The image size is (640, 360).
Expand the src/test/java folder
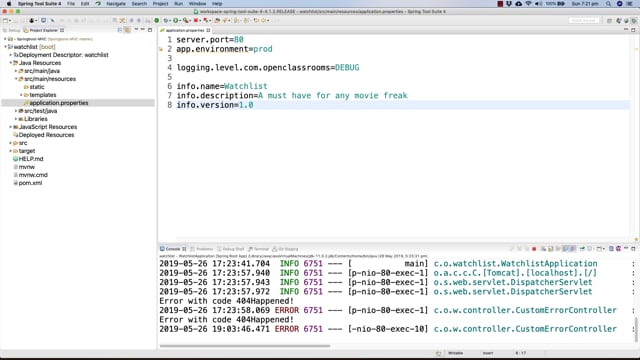point(16,111)
